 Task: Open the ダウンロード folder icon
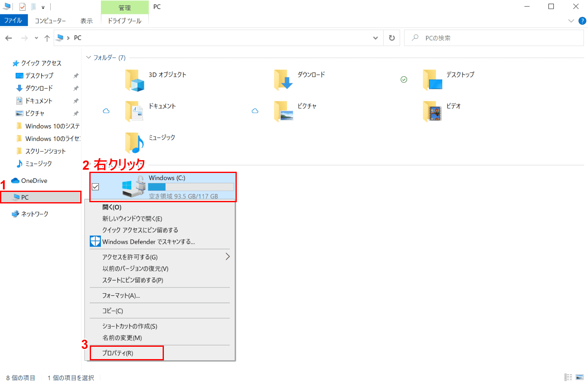pyautogui.click(x=283, y=80)
